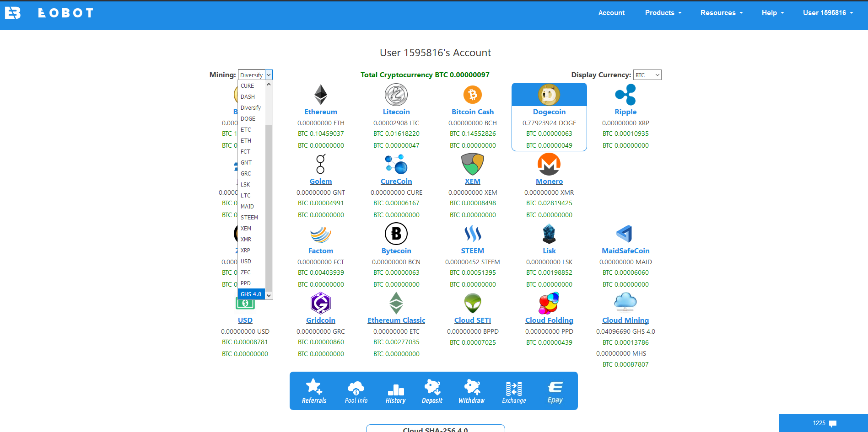Open Deposit from the bottom toolbar

pyautogui.click(x=432, y=391)
